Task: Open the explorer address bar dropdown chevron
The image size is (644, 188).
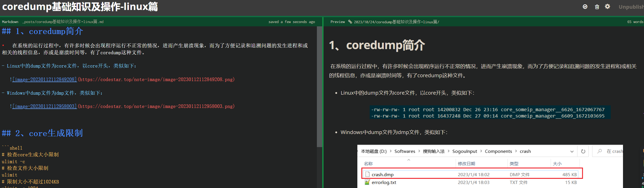Action: point(572,152)
